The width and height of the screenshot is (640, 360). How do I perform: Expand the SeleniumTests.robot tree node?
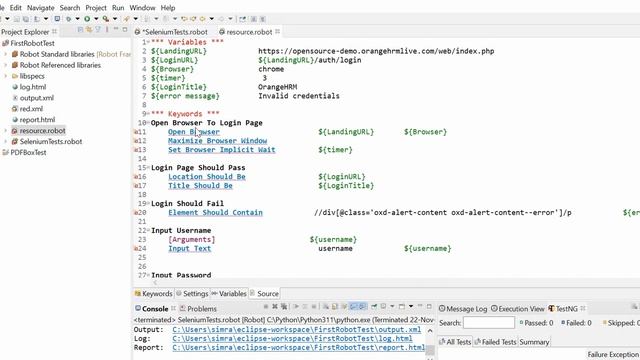tap(6, 142)
